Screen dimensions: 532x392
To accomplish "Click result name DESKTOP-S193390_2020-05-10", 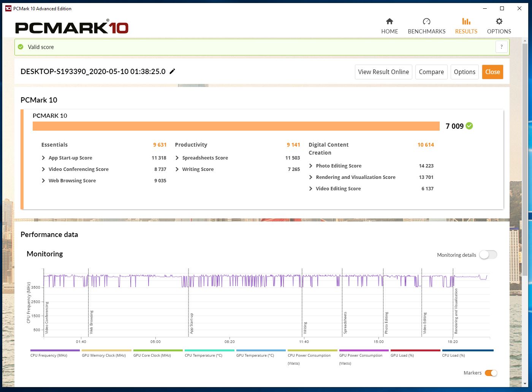I will click(93, 71).
